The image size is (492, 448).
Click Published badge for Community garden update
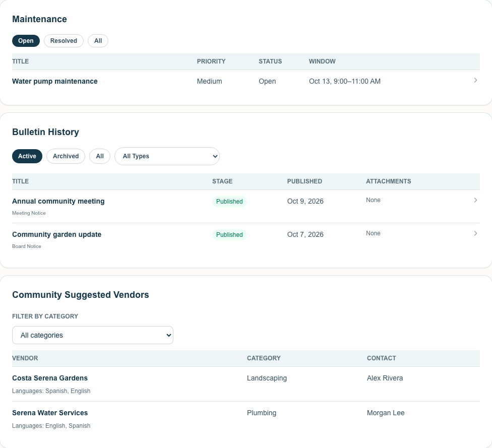point(229,235)
